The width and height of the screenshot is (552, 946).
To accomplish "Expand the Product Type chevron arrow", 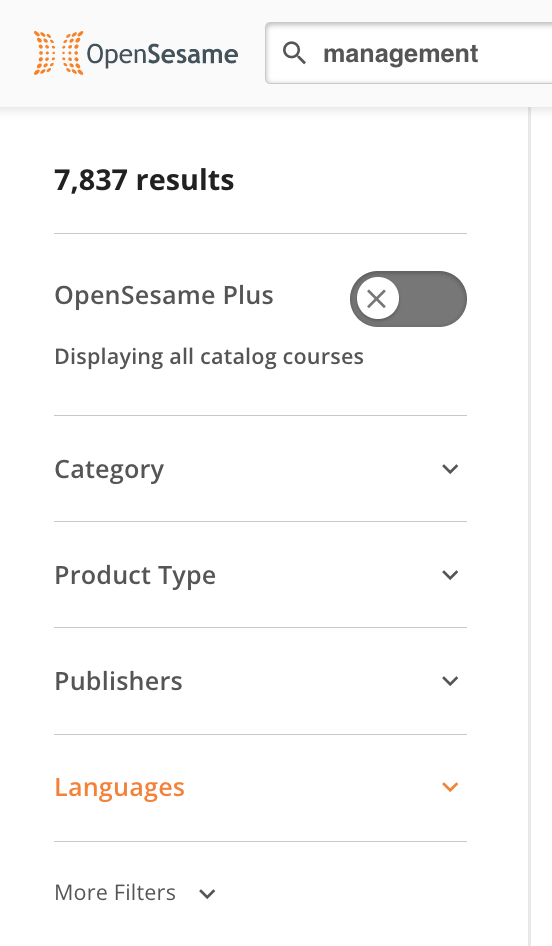I will (x=450, y=575).
